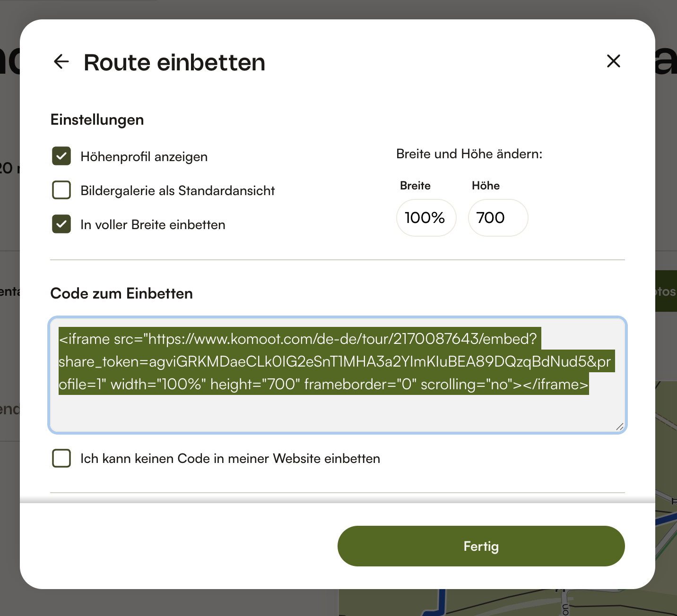Click the Breite input showing 100%
Viewport: 677px width, 616px height.
click(x=426, y=218)
